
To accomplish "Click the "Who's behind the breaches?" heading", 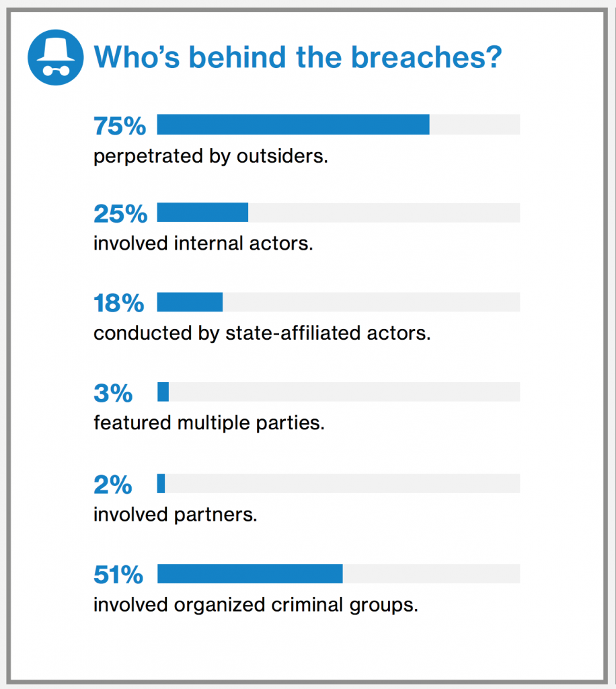I will pos(298,58).
